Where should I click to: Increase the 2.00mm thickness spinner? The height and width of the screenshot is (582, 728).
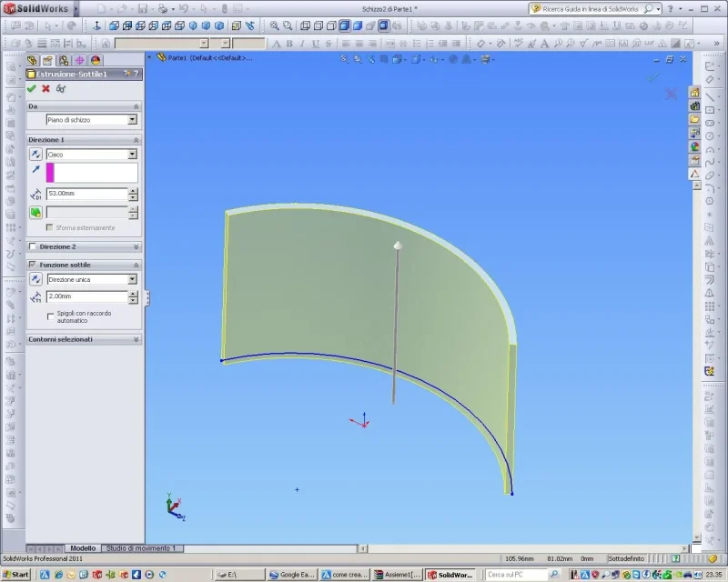pos(133,294)
